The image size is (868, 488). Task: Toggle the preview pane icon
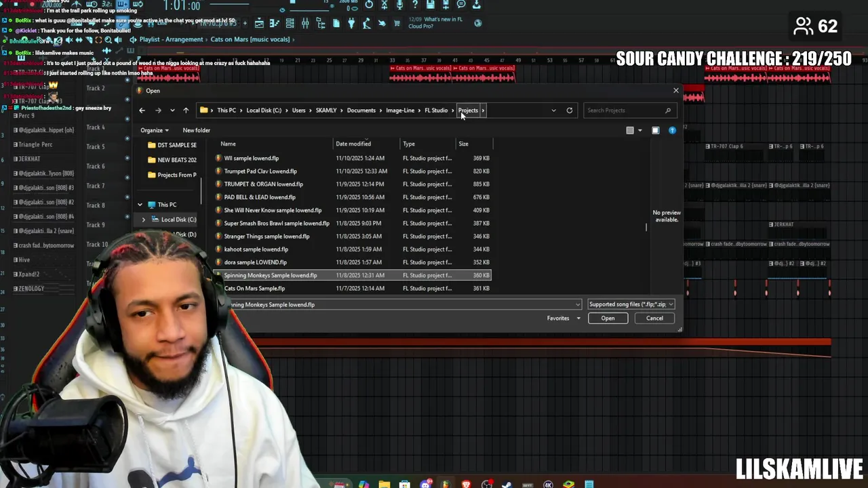656,130
